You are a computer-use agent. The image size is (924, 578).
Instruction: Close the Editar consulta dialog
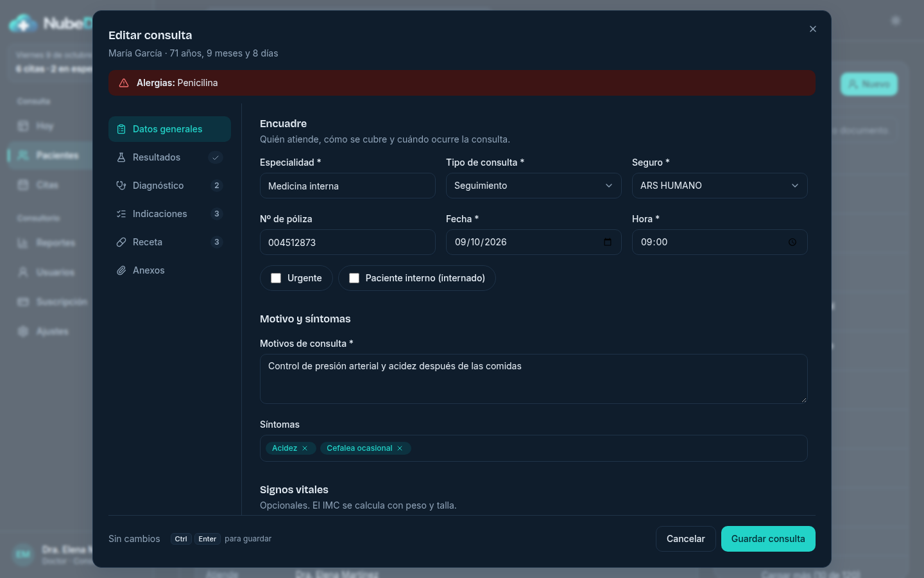point(813,29)
